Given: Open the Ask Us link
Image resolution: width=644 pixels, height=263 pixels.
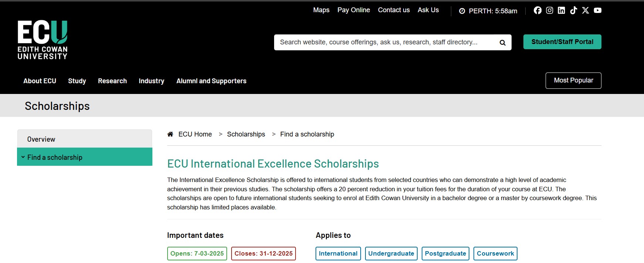Looking at the screenshot, I should pos(428,10).
